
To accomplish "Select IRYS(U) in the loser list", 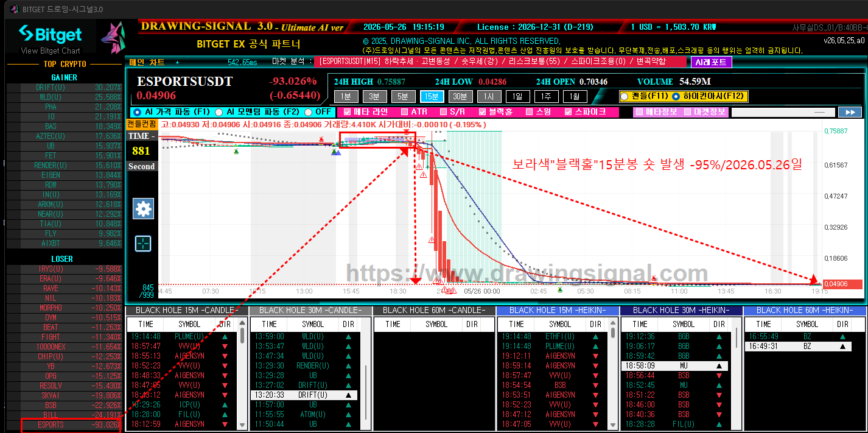I will coord(64,269).
